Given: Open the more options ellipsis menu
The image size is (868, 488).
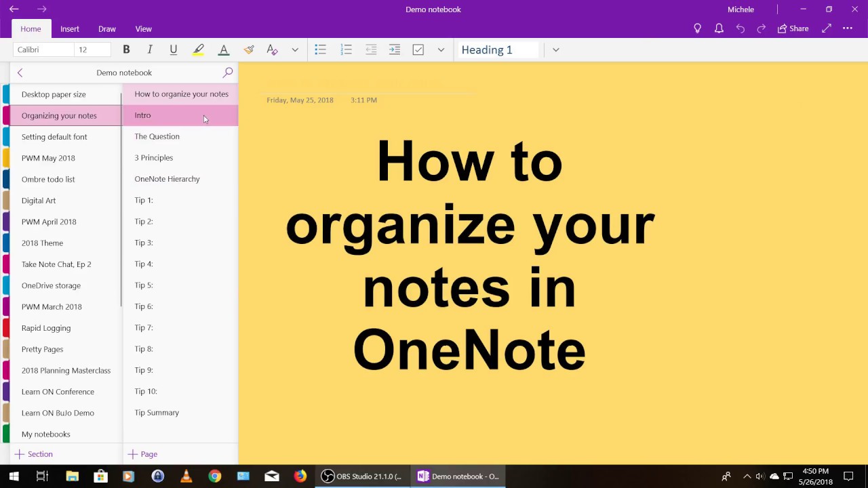Looking at the screenshot, I should (848, 28).
